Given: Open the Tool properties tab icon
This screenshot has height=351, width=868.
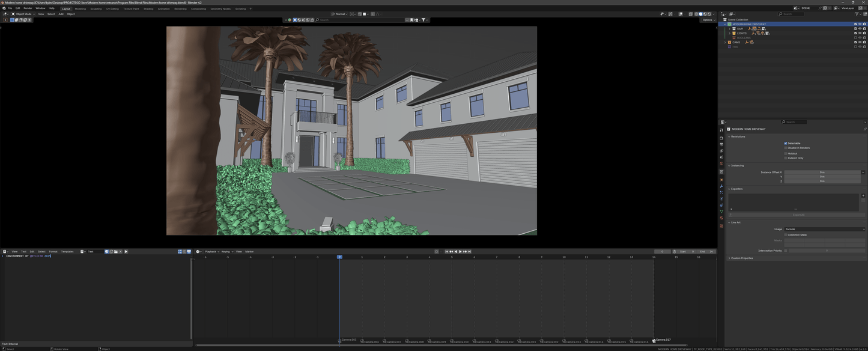Looking at the screenshot, I should [x=721, y=130].
